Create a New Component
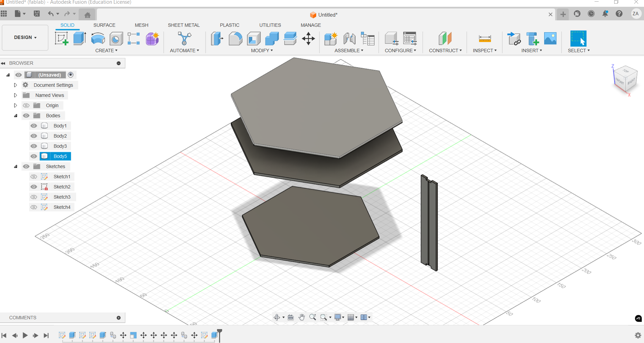The image size is (644, 343). coord(331,39)
